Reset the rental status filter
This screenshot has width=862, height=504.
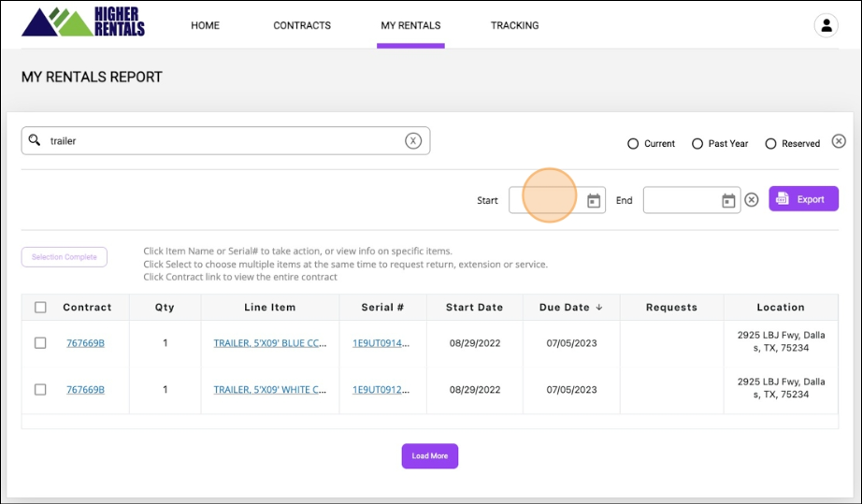coord(839,141)
